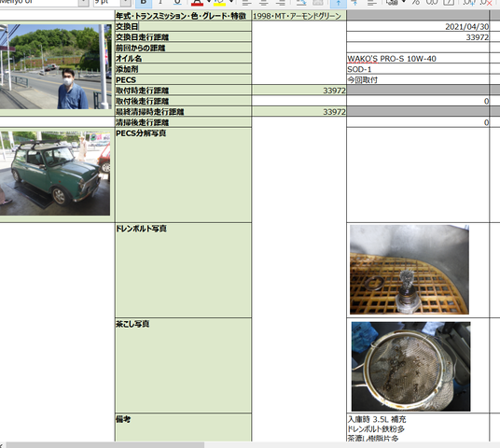
Task: Select the SOD-1 additive cell
Action: tap(418, 69)
